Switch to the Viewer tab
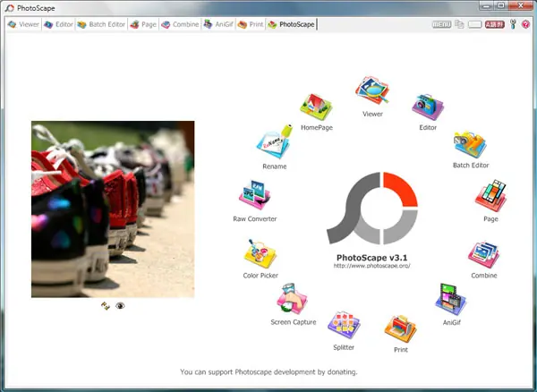The width and height of the screenshot is (537, 392). tap(23, 25)
